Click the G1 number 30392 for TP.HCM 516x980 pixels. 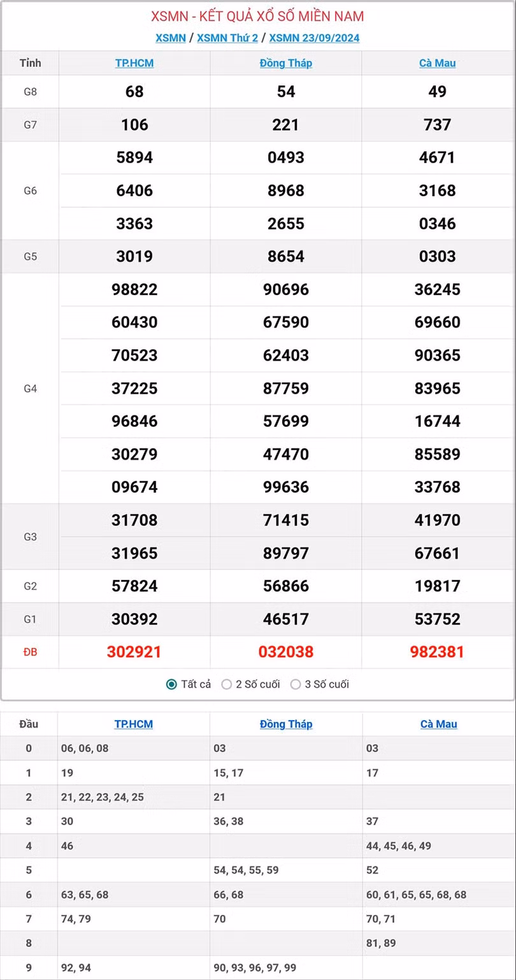134,619
